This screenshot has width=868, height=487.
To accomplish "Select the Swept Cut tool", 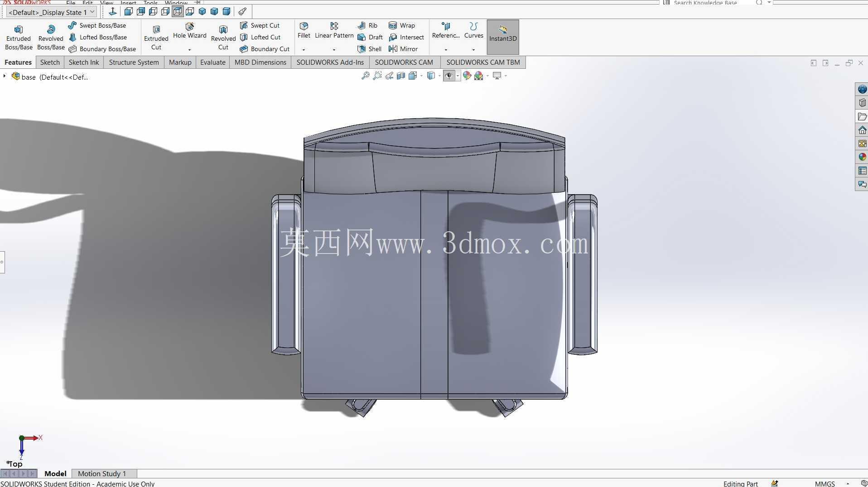I will [260, 25].
